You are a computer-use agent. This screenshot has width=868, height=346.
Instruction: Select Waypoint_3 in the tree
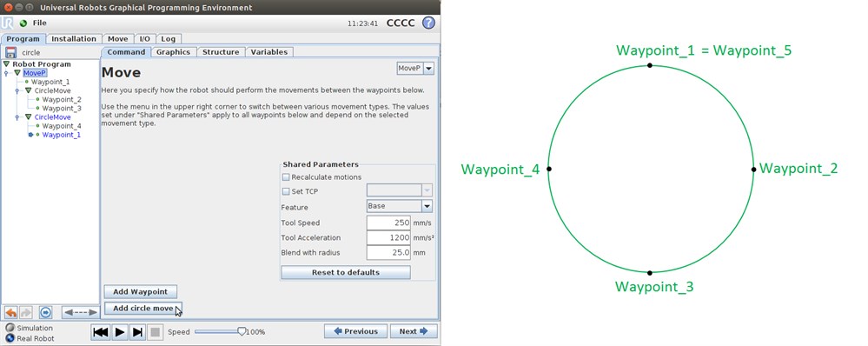tap(62, 109)
